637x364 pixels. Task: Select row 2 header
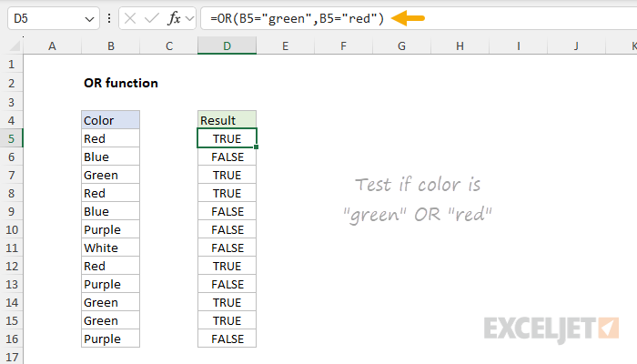coord(11,84)
